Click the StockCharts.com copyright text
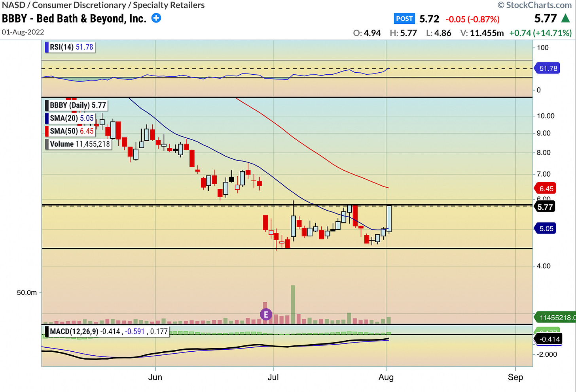Screen dimensions: 576x392 pos(534,5)
